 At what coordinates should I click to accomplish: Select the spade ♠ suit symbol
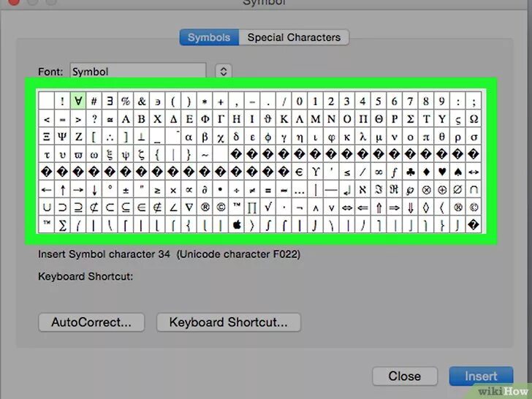(x=457, y=172)
